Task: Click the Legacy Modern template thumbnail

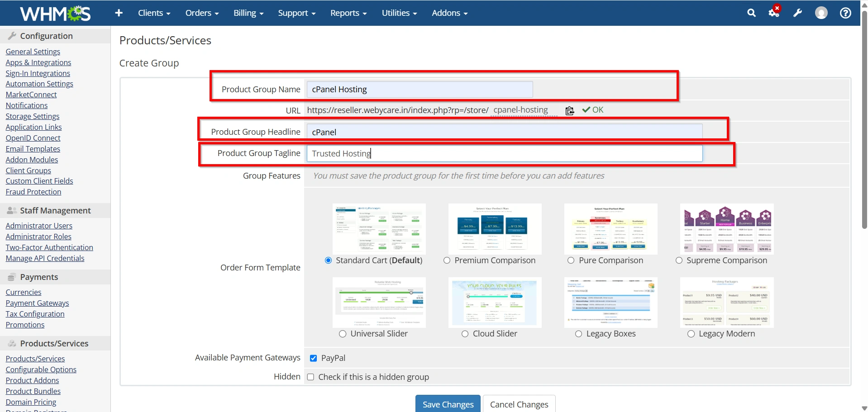Action: 727,302
